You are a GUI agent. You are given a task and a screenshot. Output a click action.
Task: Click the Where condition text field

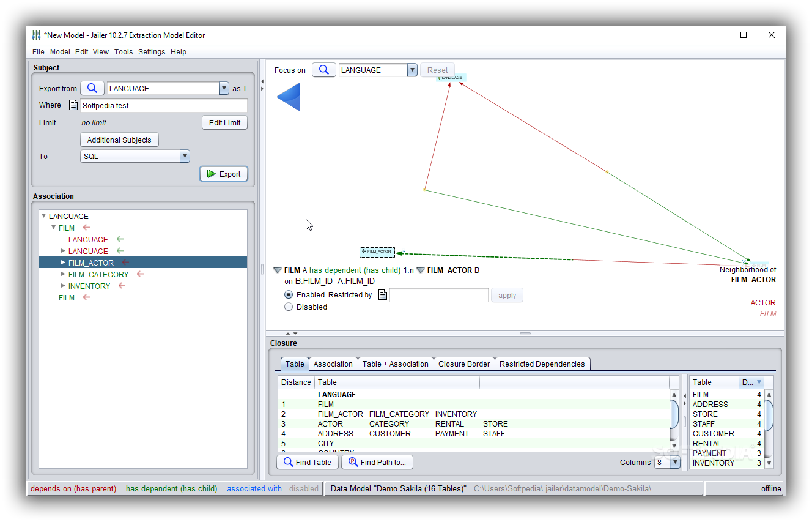[163, 105]
